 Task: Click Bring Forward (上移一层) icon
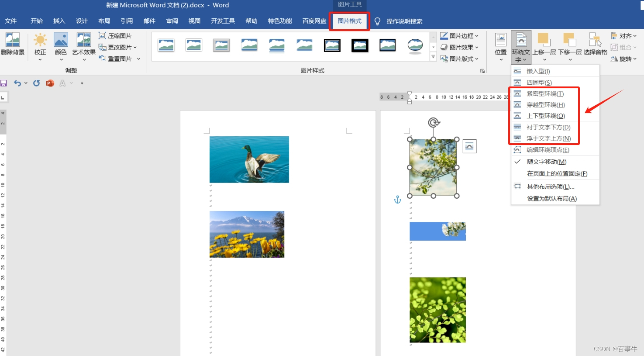point(544,40)
